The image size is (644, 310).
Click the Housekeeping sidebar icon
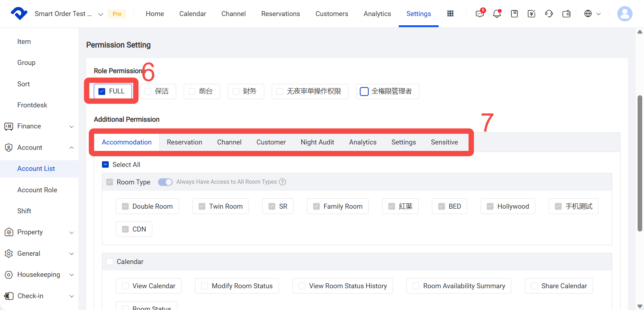[9, 275]
